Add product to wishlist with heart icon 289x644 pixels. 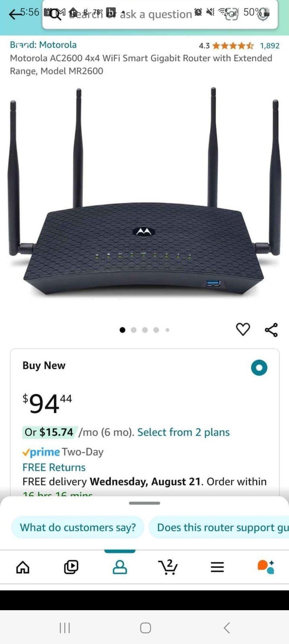coord(243,329)
